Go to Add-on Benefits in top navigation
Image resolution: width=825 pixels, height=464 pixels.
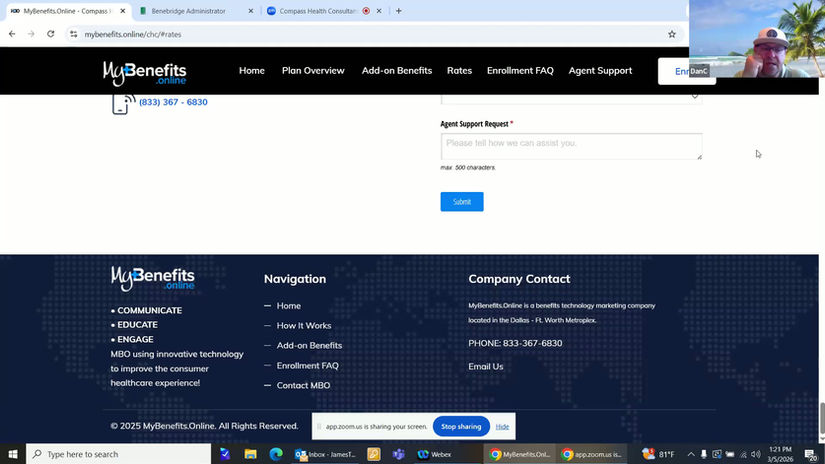pos(397,70)
